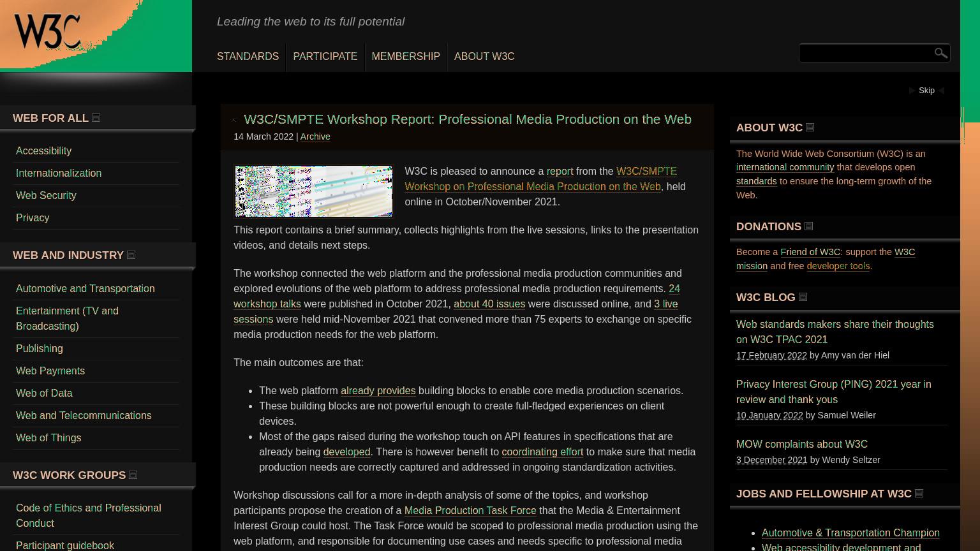
Task: Go to the news Archive
Action: point(315,136)
